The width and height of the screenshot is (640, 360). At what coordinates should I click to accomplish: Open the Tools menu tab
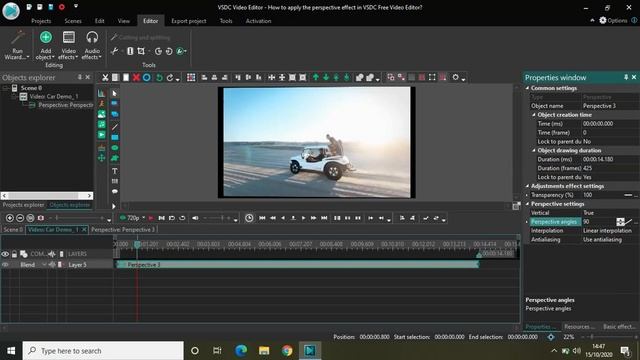(226, 21)
